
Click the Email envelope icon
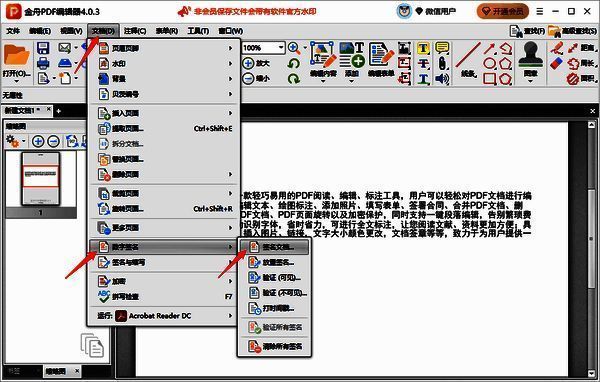coord(65,48)
